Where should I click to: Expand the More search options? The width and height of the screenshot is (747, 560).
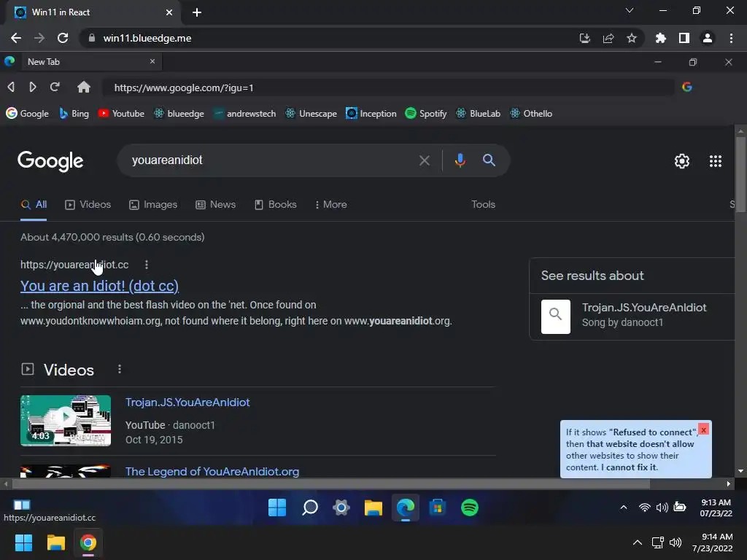(330, 205)
